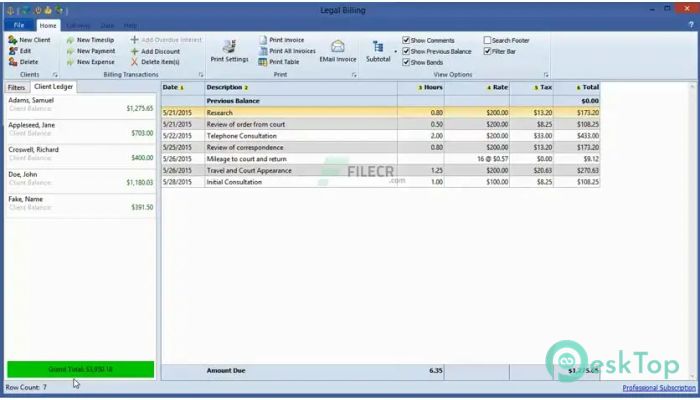The image size is (700, 400).
Task: Select client Doe, John
Action: coord(80,179)
